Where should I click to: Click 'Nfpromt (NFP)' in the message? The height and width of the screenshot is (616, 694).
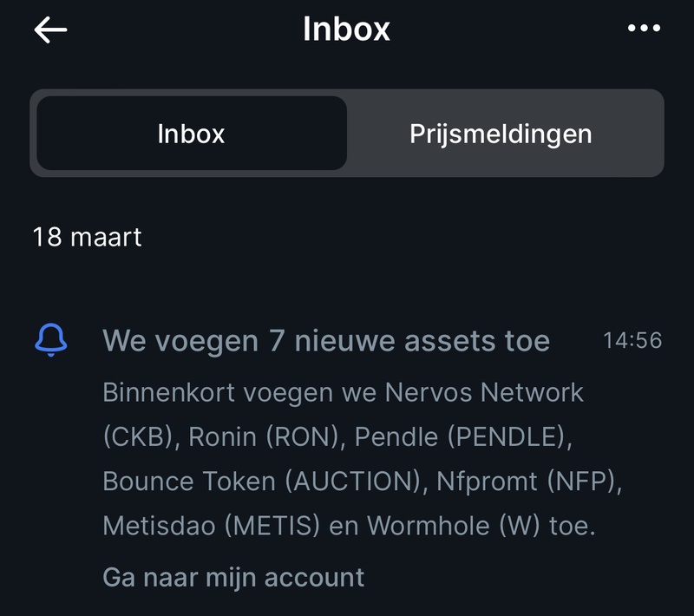pyautogui.click(x=528, y=482)
